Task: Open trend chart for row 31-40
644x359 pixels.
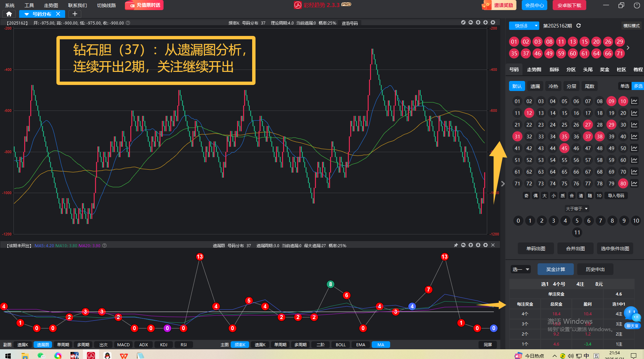Action: click(x=634, y=136)
